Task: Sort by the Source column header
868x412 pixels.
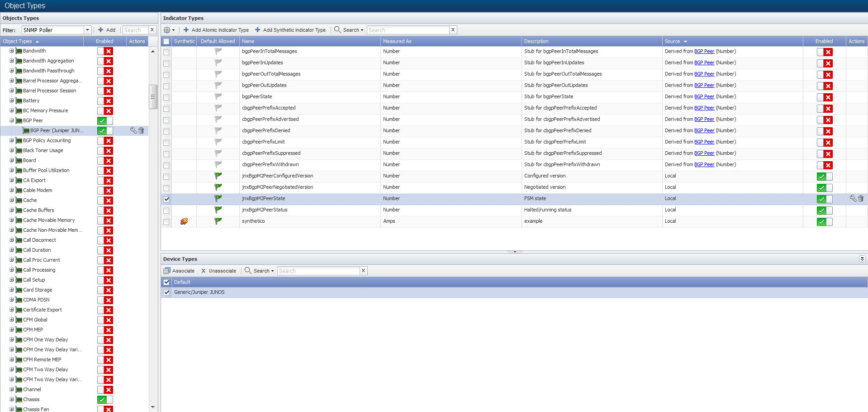Action: click(x=733, y=41)
